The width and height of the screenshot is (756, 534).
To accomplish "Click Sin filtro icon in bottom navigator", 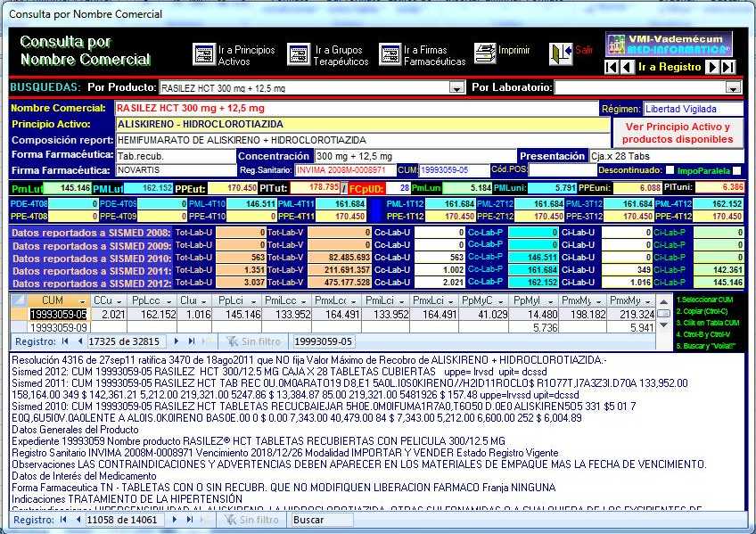I will tap(231, 520).
